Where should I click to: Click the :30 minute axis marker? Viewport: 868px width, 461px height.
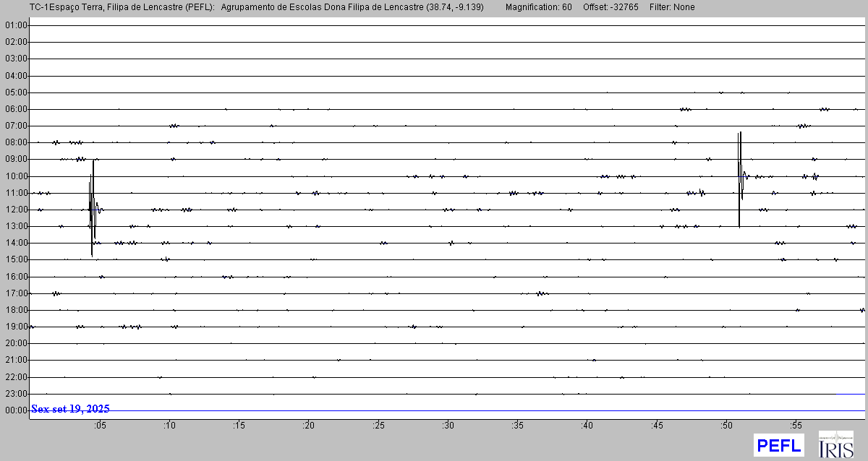click(448, 426)
